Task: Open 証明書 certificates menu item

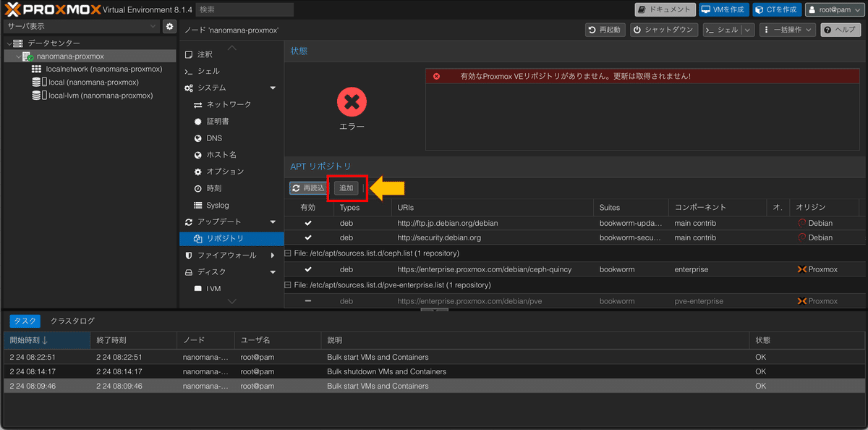Action: coord(231,121)
